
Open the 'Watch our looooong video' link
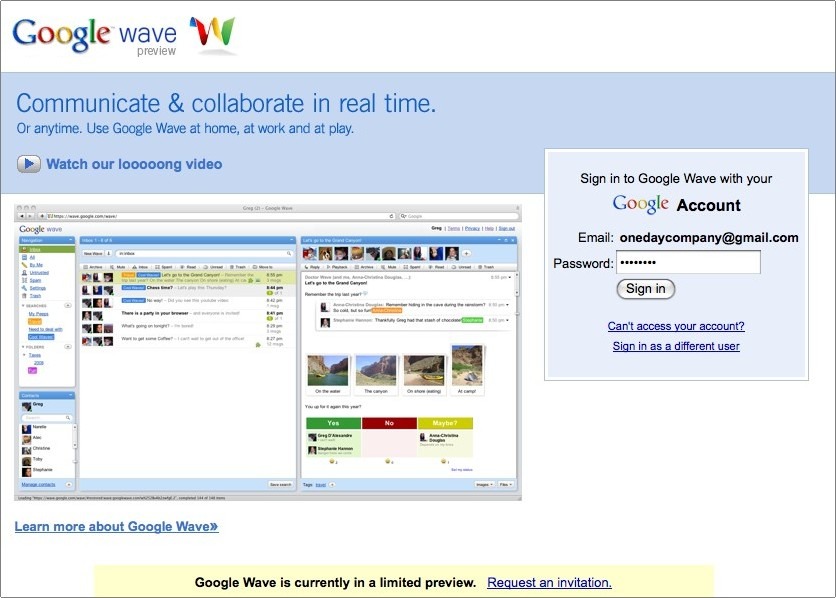[x=134, y=164]
